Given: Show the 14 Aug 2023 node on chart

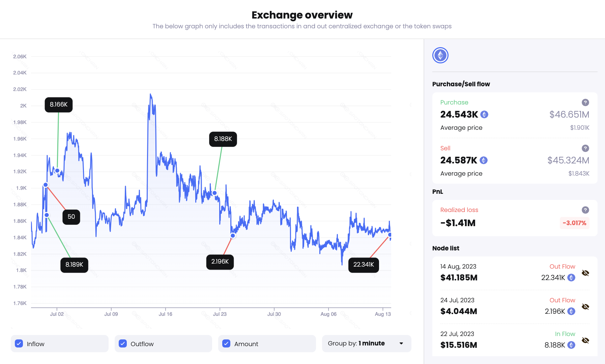Looking at the screenshot, I should 586,273.
